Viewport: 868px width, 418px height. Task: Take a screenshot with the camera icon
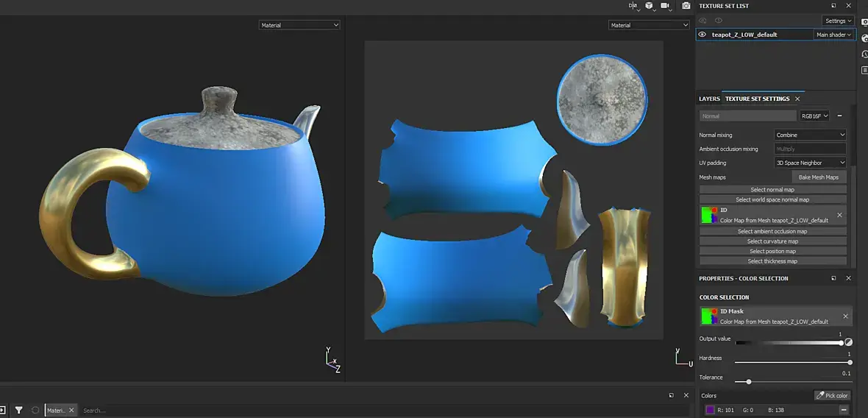click(686, 6)
